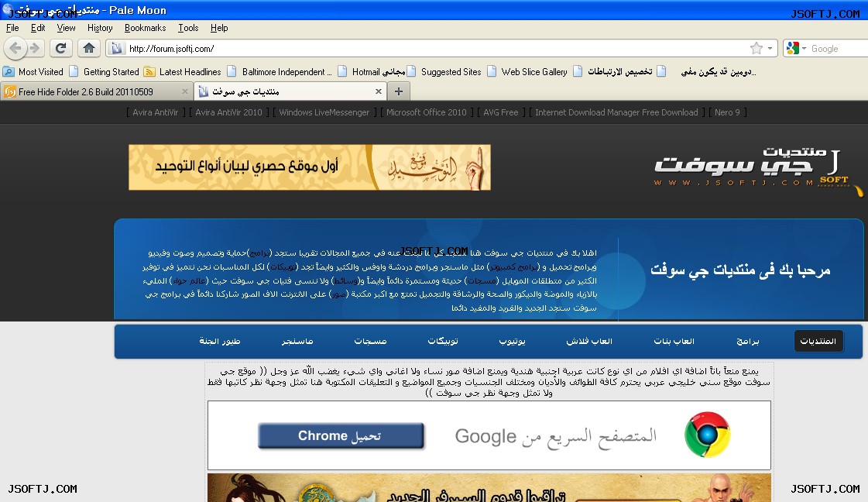Screen dimensions: 868x502
Task: Open the Getting Started bookmark
Action: click(104, 71)
